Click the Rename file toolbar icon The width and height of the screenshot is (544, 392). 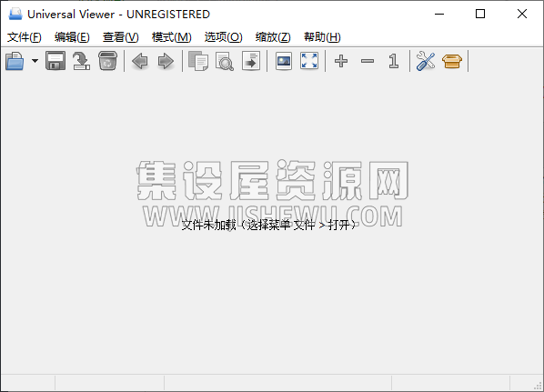click(82, 61)
